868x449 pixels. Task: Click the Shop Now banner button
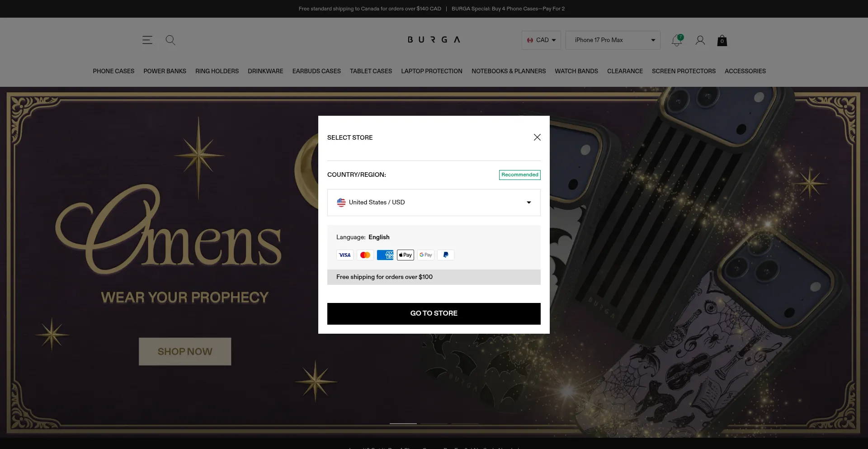[x=185, y=352]
